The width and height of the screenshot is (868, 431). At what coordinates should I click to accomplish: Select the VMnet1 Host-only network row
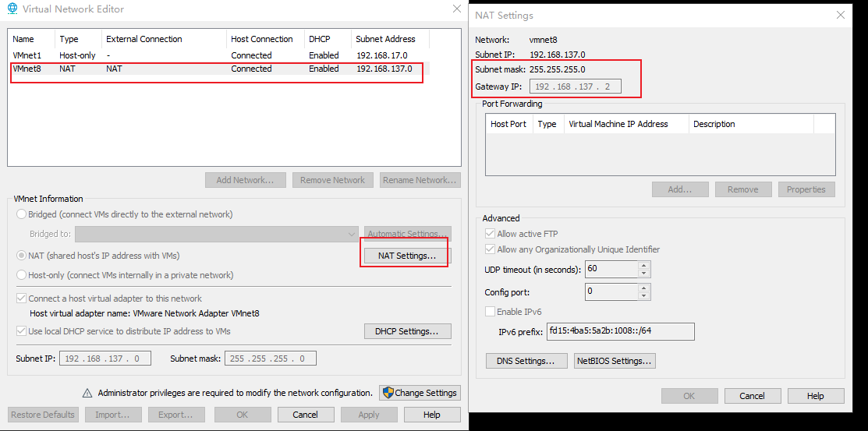tap(220, 55)
